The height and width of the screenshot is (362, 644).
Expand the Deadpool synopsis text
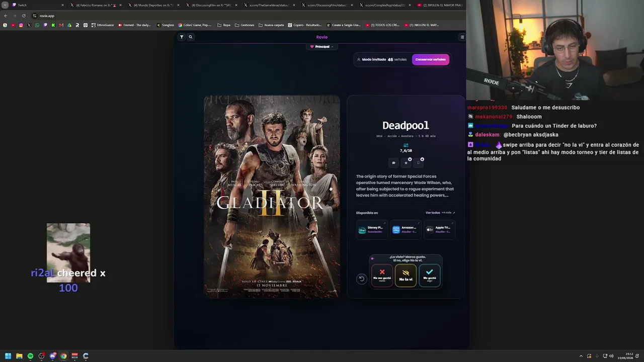click(x=405, y=186)
